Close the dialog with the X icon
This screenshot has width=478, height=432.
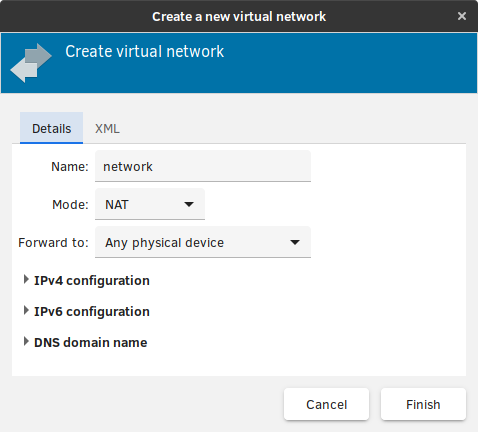[x=462, y=16]
